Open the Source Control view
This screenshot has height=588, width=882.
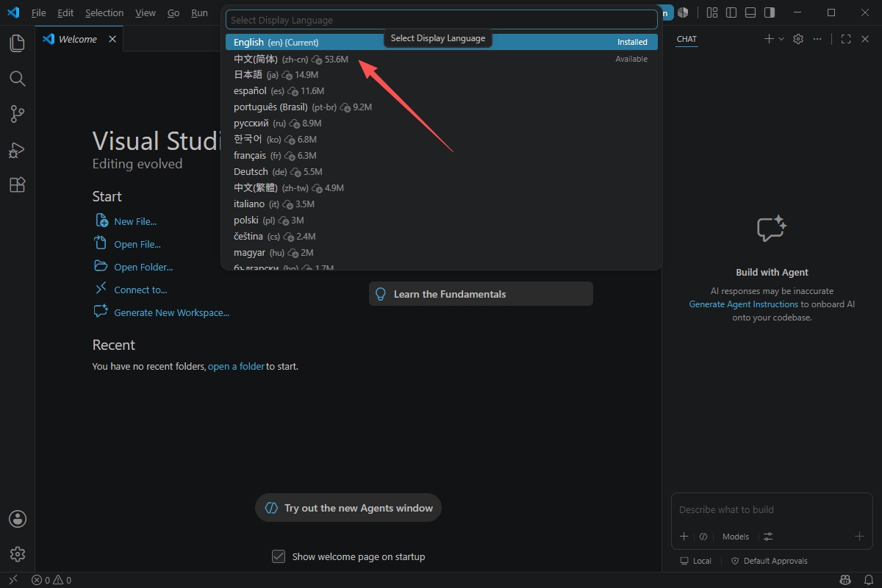18,114
